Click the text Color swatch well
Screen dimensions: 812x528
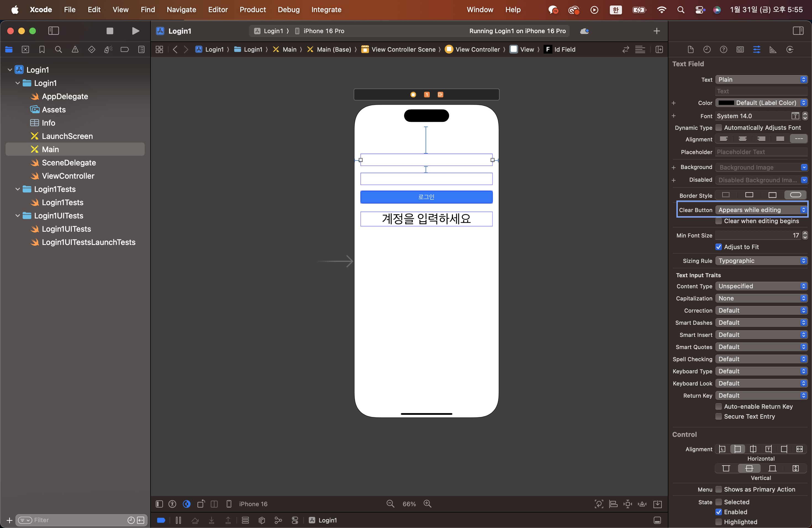tap(726, 103)
